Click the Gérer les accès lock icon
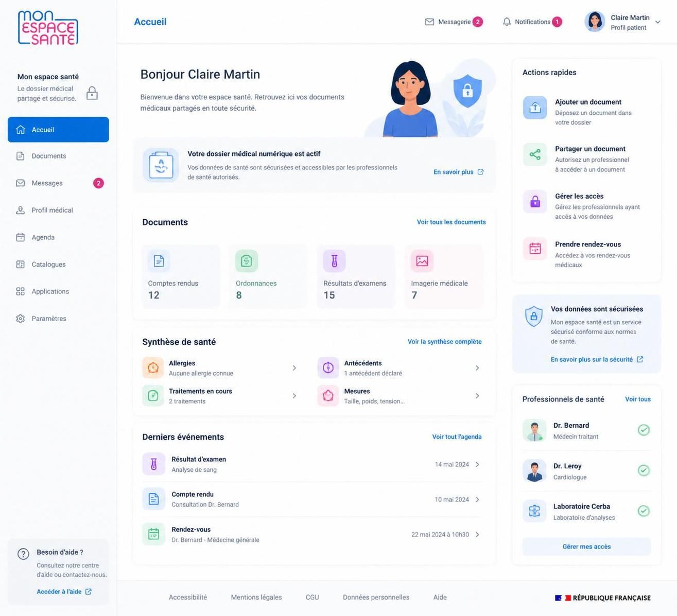This screenshot has width=677, height=616. click(535, 202)
